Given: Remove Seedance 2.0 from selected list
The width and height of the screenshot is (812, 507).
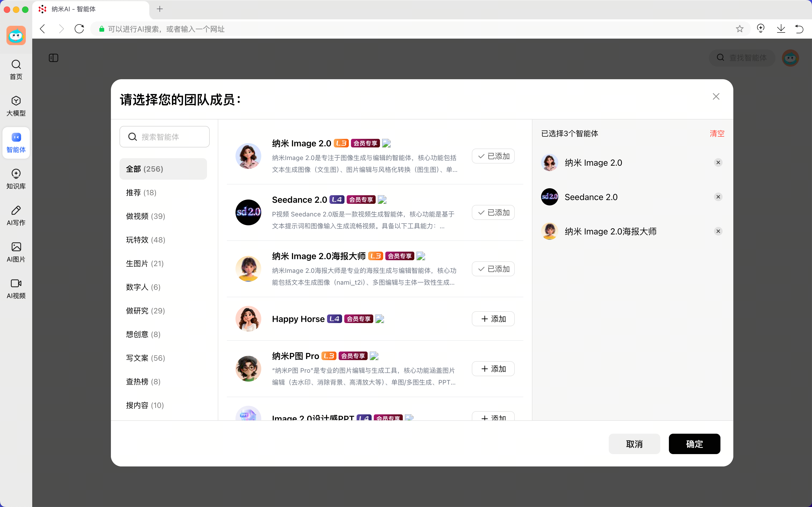Looking at the screenshot, I should click(718, 197).
